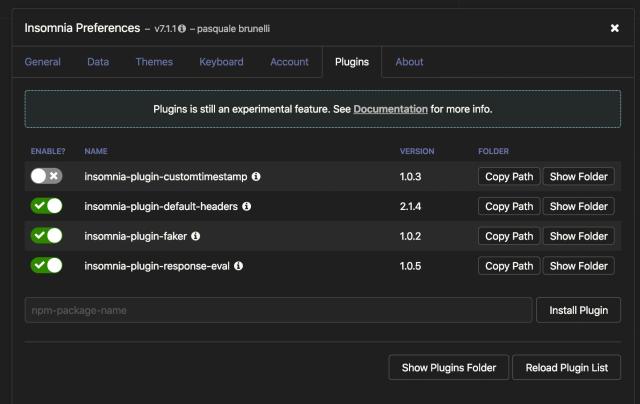640x404 pixels.
Task: Close the Insomnia Preferences dialog
Action: [x=615, y=28]
